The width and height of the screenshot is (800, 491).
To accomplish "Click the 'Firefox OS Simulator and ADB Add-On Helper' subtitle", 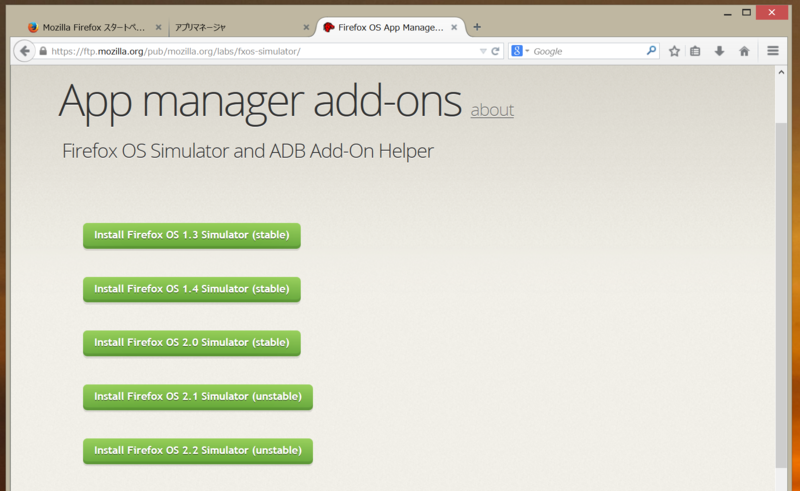I will point(248,151).
